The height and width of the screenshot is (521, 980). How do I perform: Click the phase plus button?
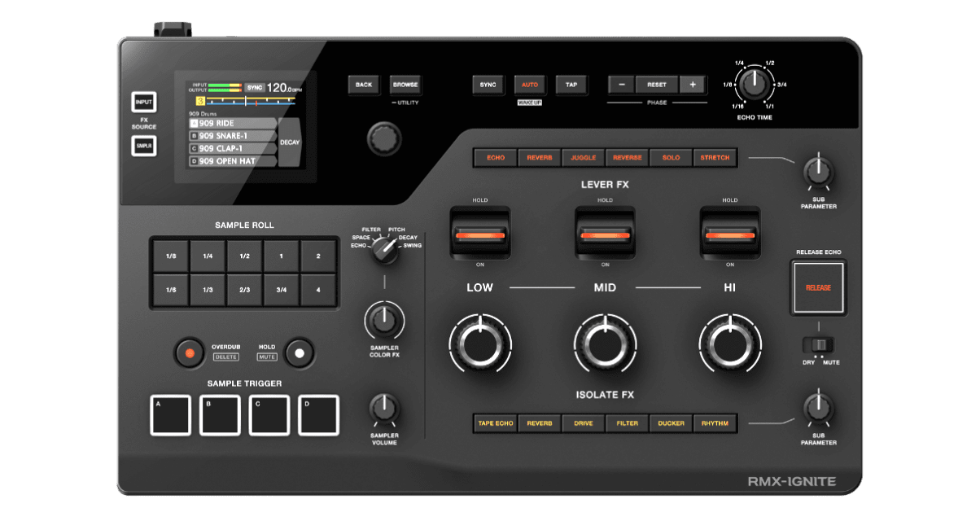(x=693, y=85)
